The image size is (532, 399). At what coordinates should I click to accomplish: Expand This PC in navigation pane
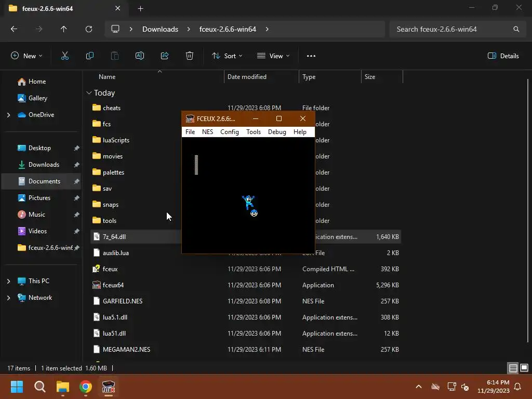(8, 281)
